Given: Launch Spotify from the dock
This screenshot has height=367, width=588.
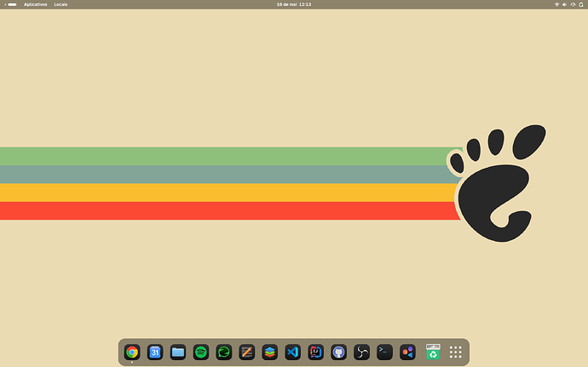Looking at the screenshot, I should [x=201, y=352].
